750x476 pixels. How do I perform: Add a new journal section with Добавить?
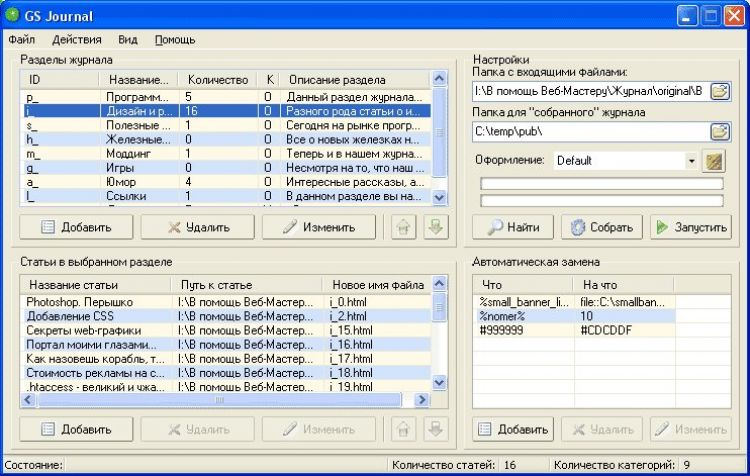(76, 227)
